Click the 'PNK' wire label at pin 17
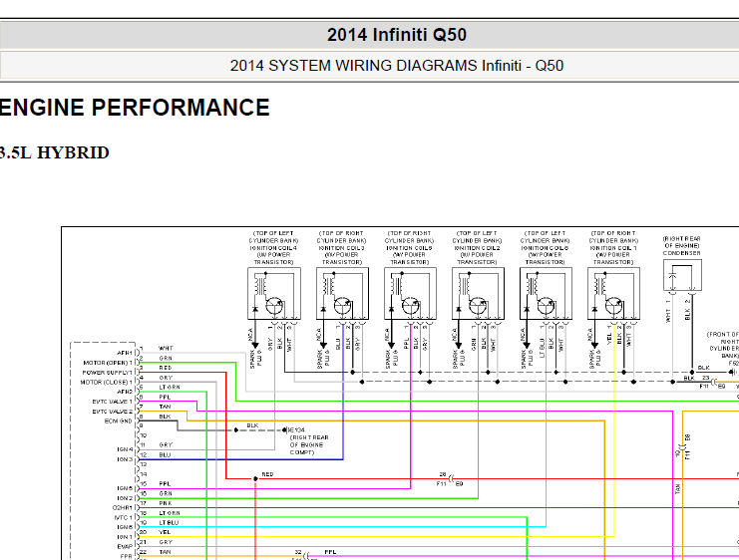 (x=166, y=503)
